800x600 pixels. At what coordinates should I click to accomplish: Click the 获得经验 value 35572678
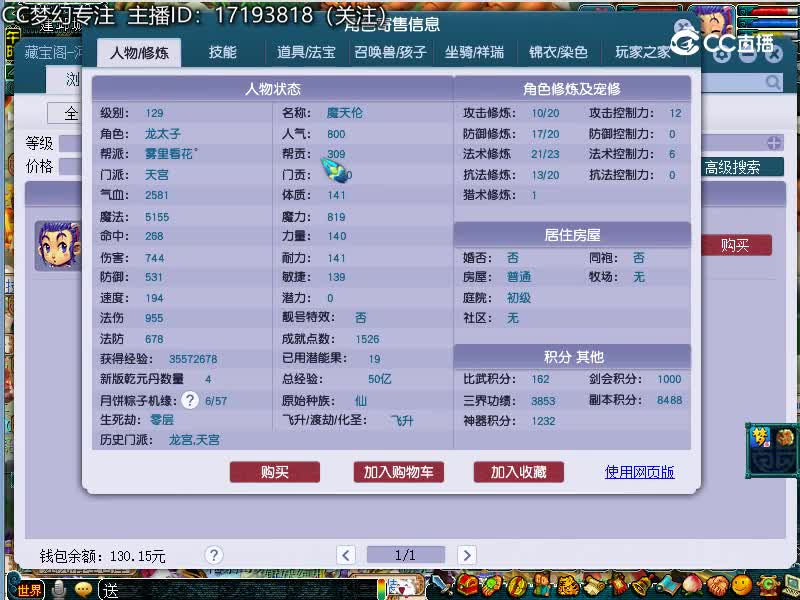(x=193, y=359)
